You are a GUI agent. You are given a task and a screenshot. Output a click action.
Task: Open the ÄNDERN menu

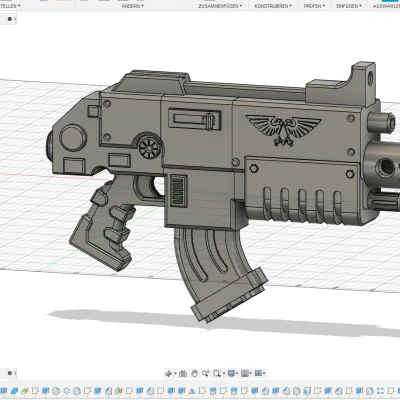point(132,6)
